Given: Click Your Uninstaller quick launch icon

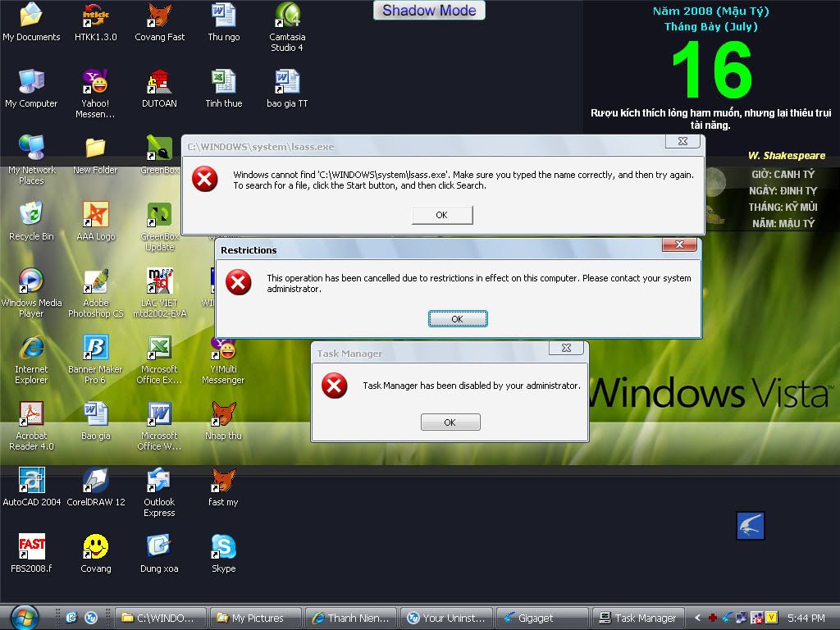Looking at the screenshot, I should (x=91, y=617).
